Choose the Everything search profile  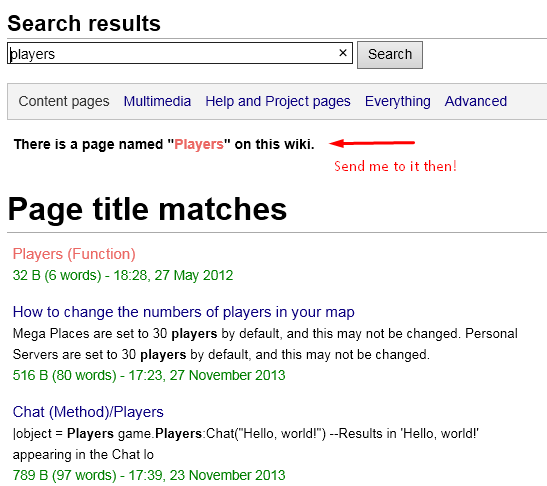point(398,102)
